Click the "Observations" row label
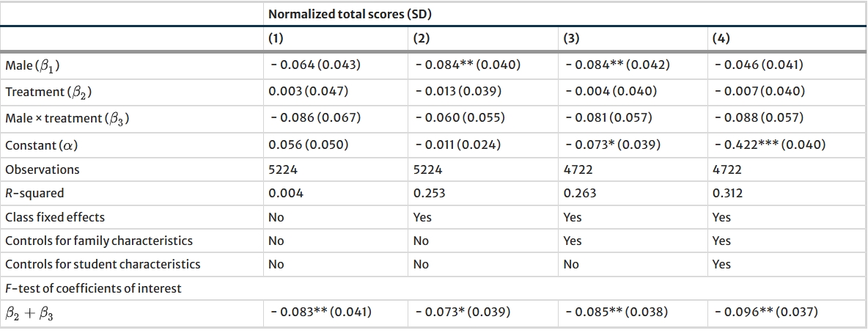 click(42, 169)
